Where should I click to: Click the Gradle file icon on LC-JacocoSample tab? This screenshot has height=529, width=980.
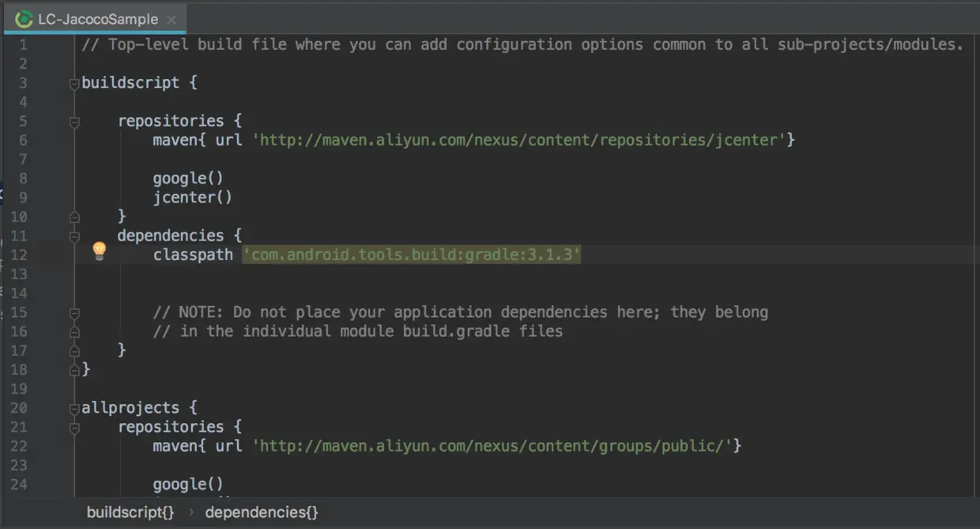click(x=24, y=19)
